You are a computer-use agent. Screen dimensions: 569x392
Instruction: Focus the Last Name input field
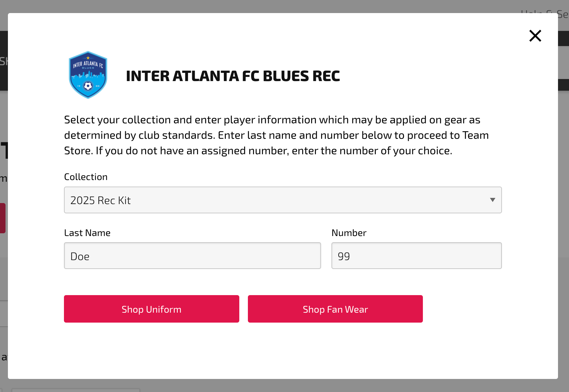(x=192, y=256)
